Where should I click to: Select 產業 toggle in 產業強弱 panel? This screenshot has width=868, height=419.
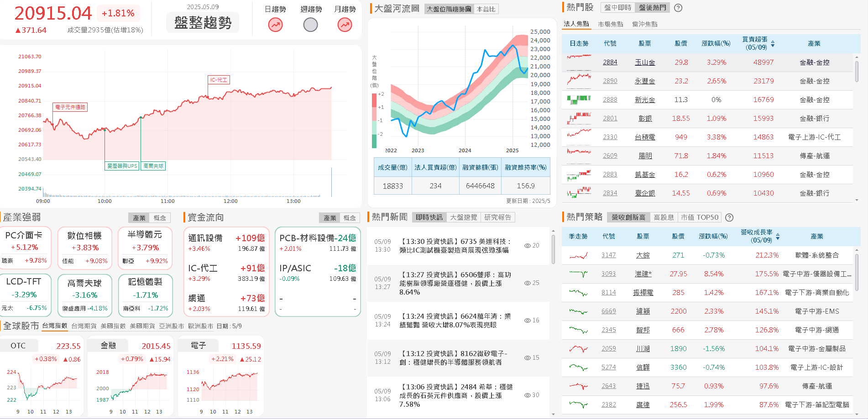coord(139,218)
